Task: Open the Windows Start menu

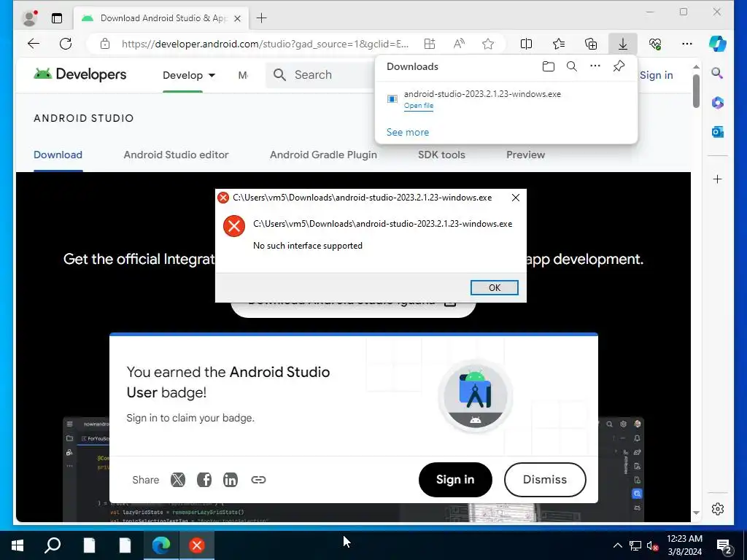Action: point(18,545)
